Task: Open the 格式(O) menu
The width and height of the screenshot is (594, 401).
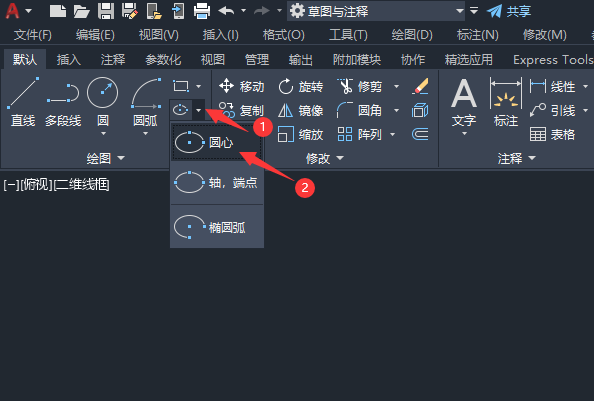Action: [x=284, y=35]
